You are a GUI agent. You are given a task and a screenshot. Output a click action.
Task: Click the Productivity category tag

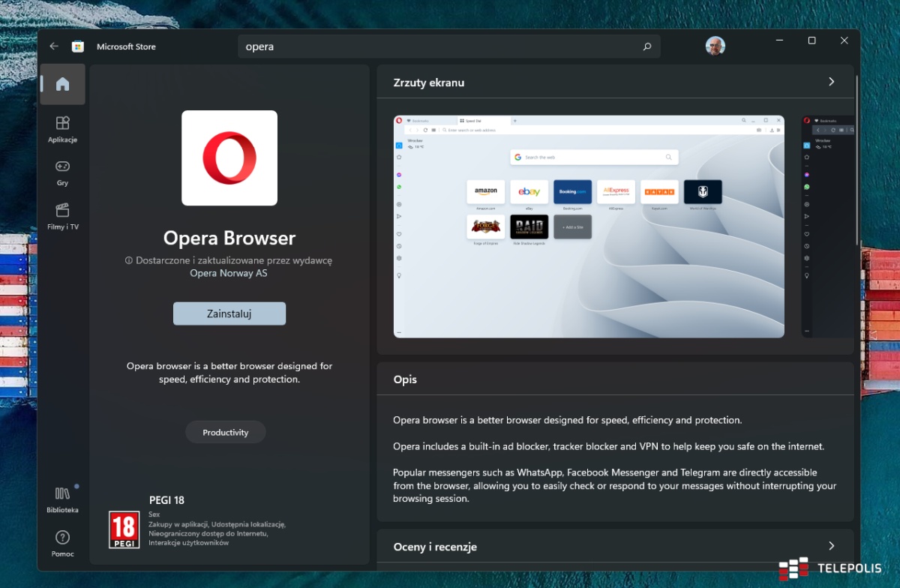coord(225,433)
